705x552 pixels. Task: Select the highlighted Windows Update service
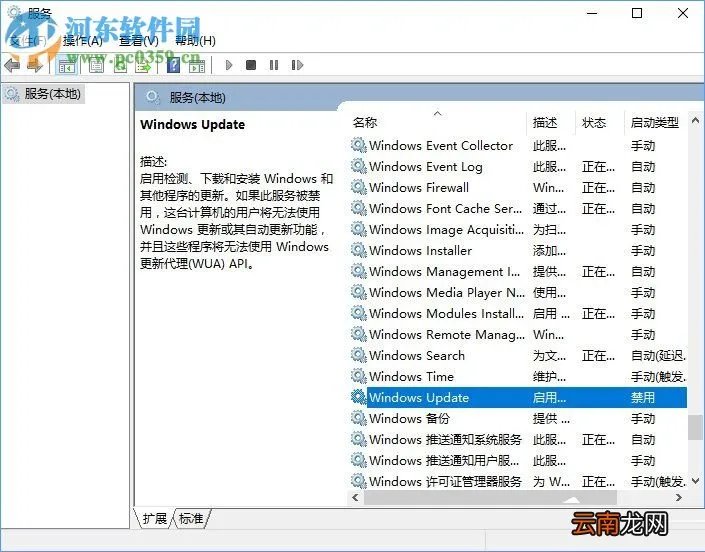518,397
